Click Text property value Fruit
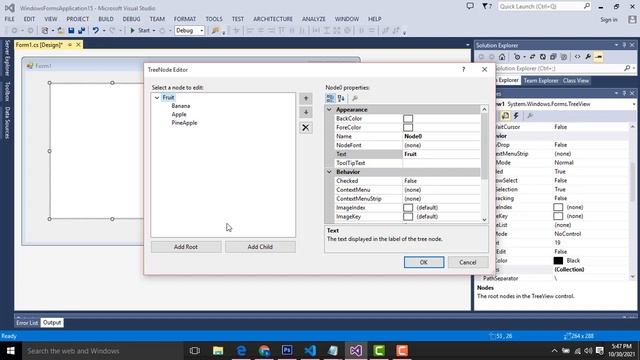Viewport: 640px width, 360px height. tap(441, 154)
